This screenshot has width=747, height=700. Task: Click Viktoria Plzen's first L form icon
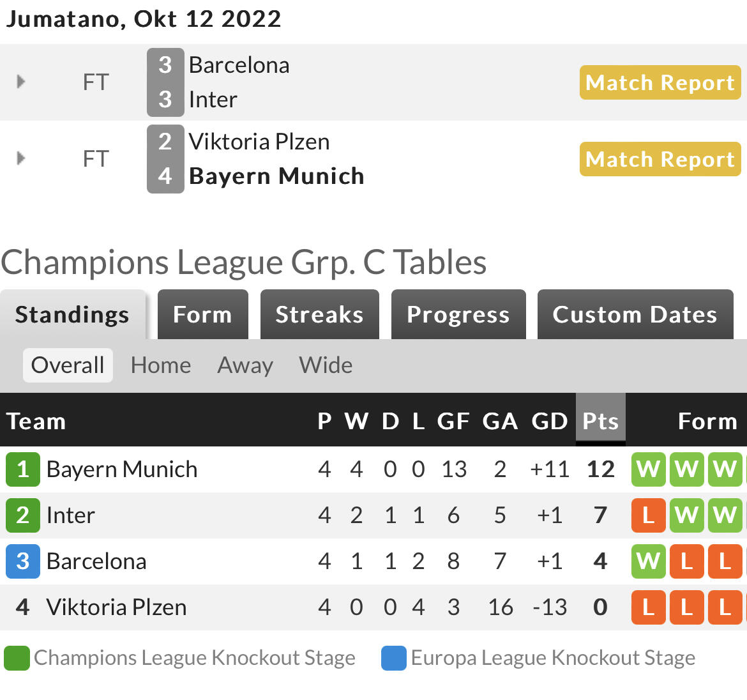(x=649, y=607)
